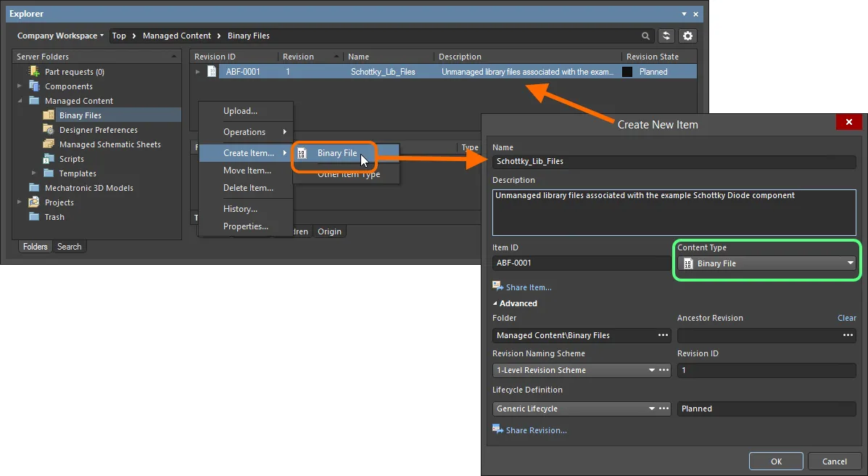Open the Revision Naming Scheme dropdown

(650, 370)
